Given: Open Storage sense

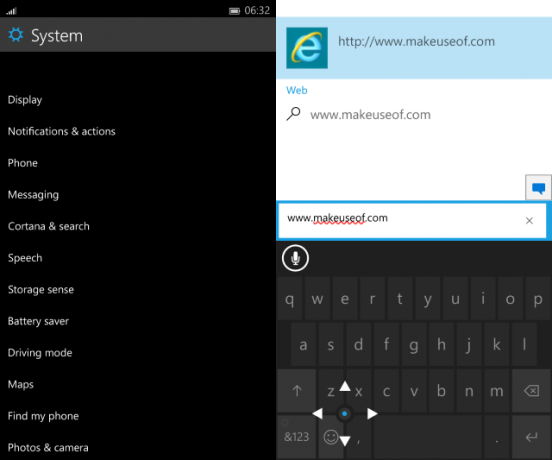Looking at the screenshot, I should (x=41, y=290).
